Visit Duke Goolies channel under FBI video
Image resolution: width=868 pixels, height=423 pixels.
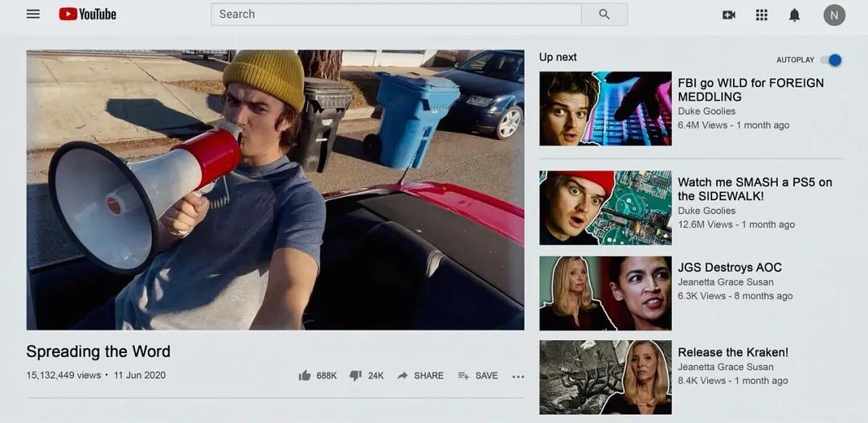pos(706,111)
